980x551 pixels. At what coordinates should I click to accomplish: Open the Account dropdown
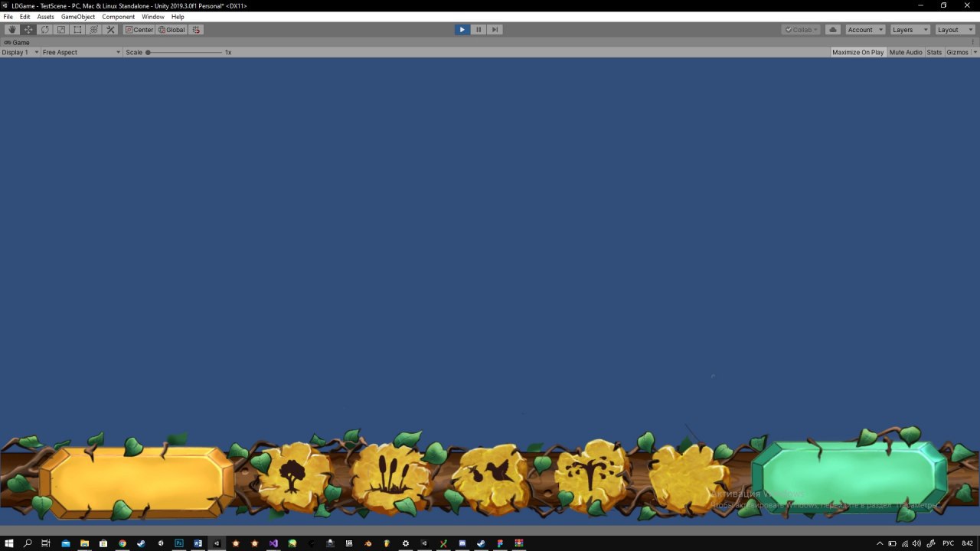(865, 30)
